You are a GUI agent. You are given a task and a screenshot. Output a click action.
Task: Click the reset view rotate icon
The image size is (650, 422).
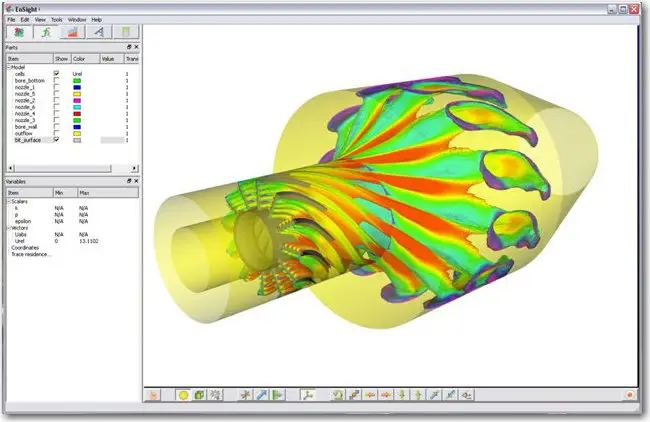pos(338,395)
